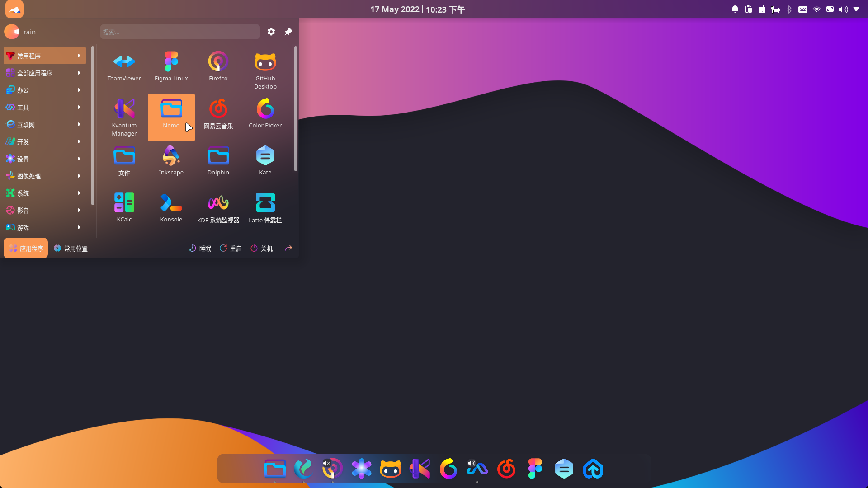Switch to the 常用位置 tab
This screenshot has height=488, width=868.
pos(71,248)
